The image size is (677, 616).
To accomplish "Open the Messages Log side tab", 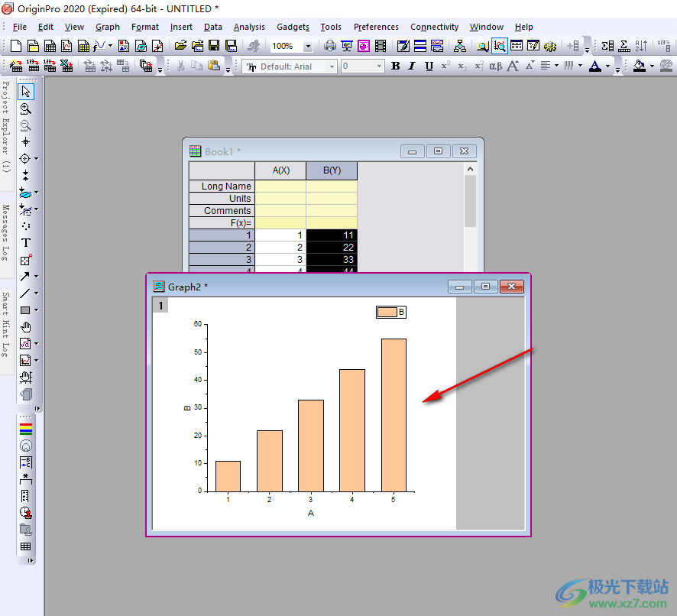I will [6, 233].
